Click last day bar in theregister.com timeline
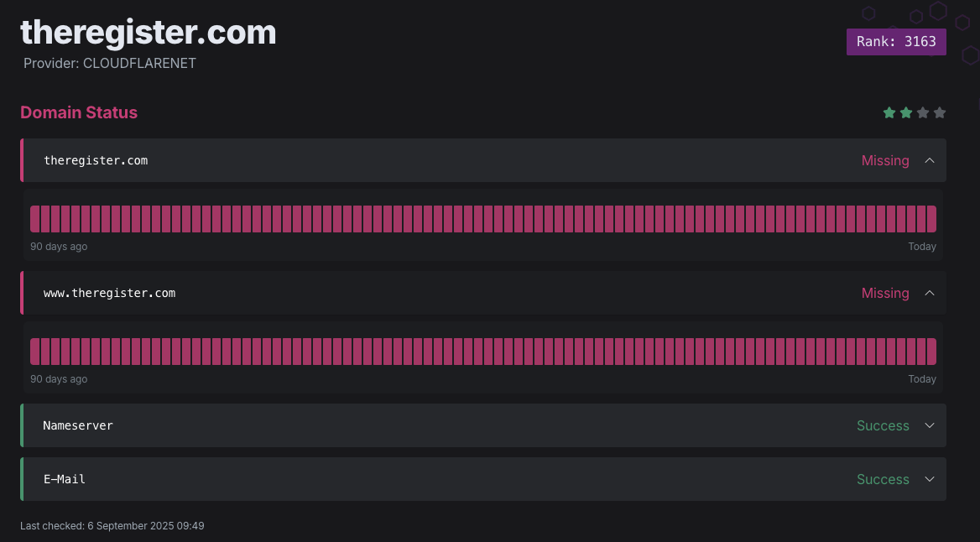980x542 pixels. pos(931,219)
